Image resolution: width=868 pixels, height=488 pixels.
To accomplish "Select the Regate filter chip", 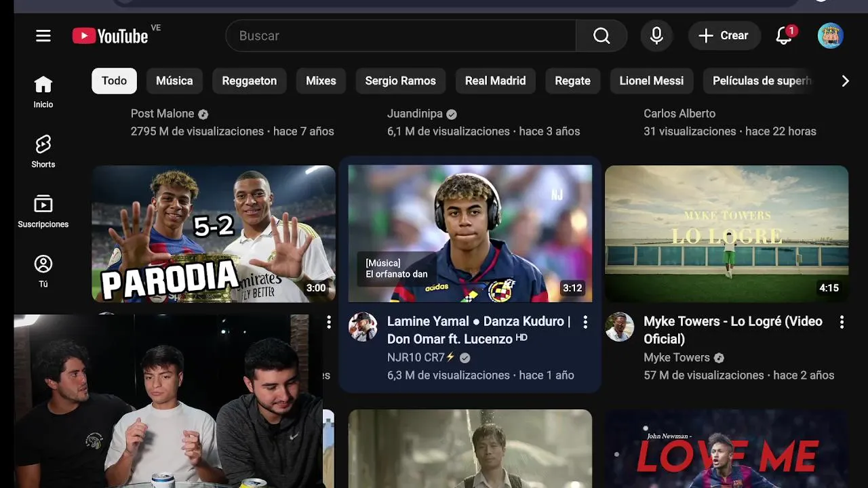I will click(572, 81).
